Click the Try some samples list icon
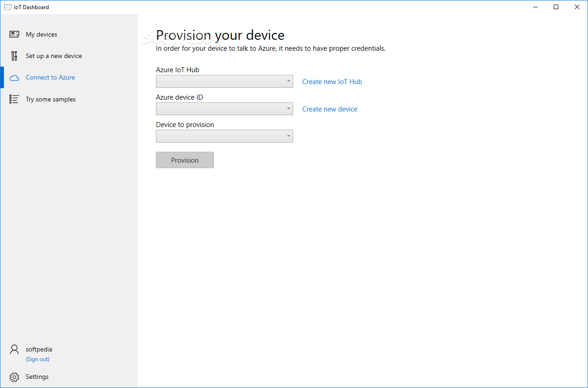Image resolution: width=588 pixels, height=388 pixels. click(x=14, y=99)
